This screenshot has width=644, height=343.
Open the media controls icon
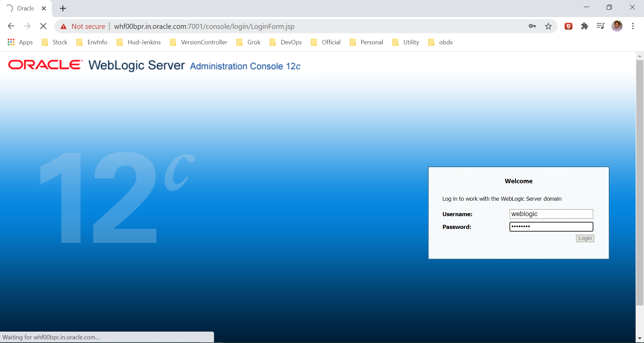600,26
